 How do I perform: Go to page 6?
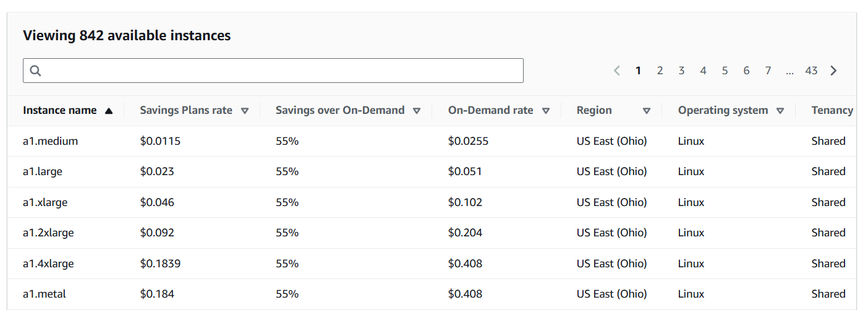(746, 71)
